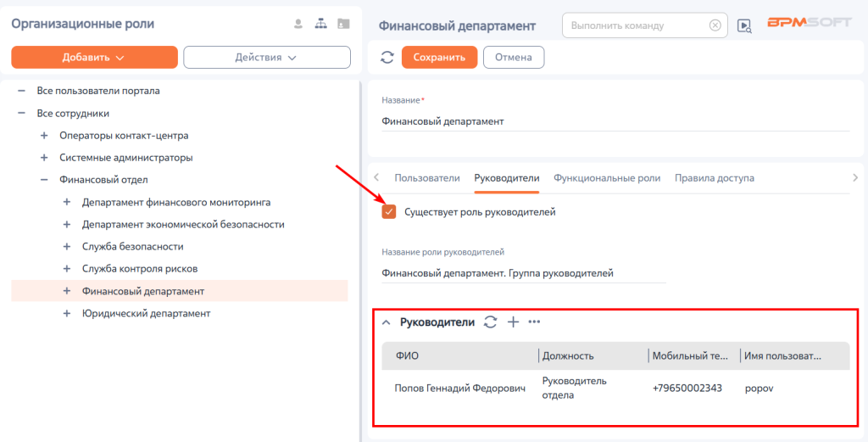This screenshot has width=868, height=442.
Task: Expand Системные администраторы node
Action: (44, 157)
